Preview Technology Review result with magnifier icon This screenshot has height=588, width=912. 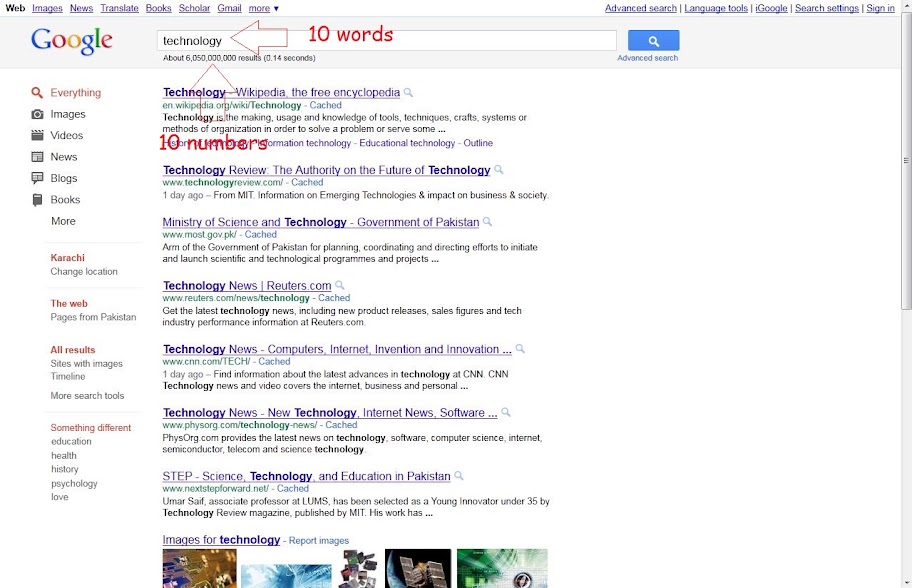[x=498, y=169]
